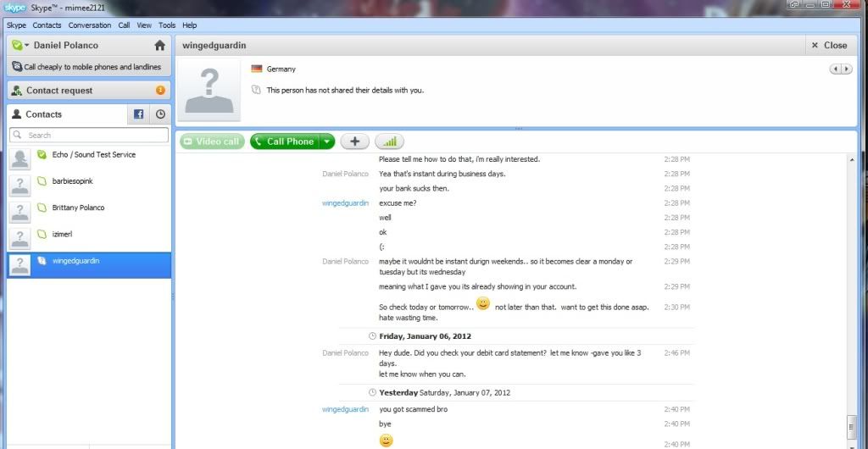Open the Help menu
868x449 pixels.
(189, 25)
